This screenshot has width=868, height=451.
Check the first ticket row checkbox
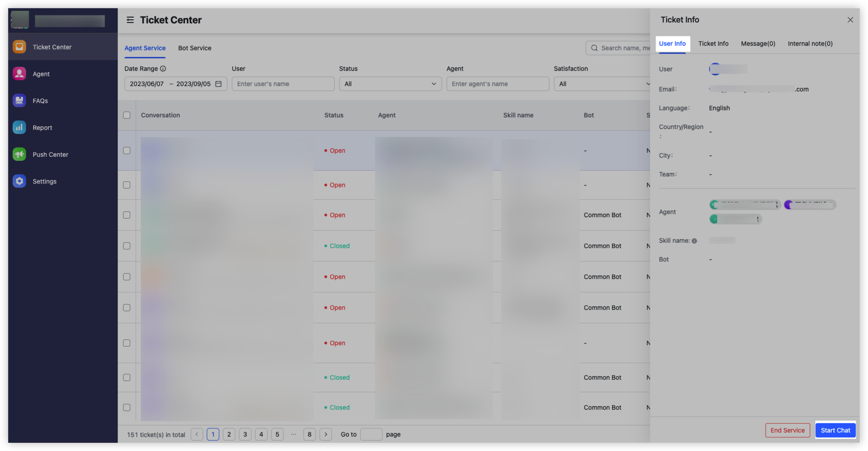(x=127, y=150)
